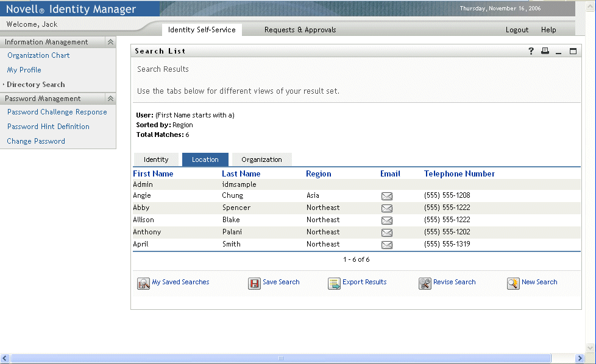Viewport: 596px width, 364px height.
Task: Click the Save Search floppy disk icon
Action: coord(254,284)
